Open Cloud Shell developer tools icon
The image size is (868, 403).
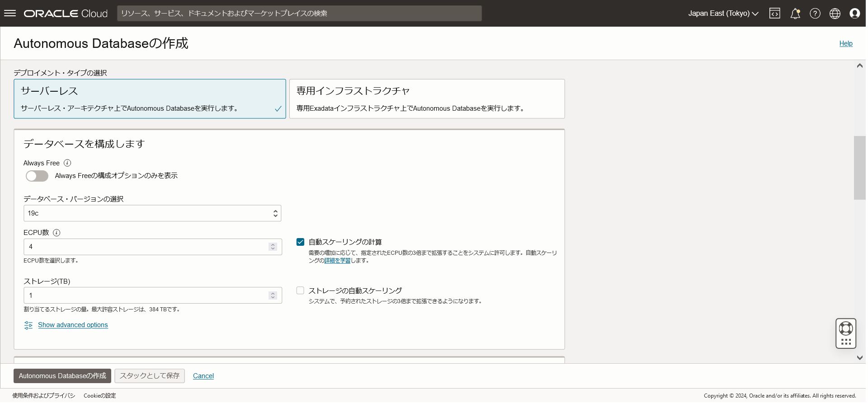(x=775, y=14)
